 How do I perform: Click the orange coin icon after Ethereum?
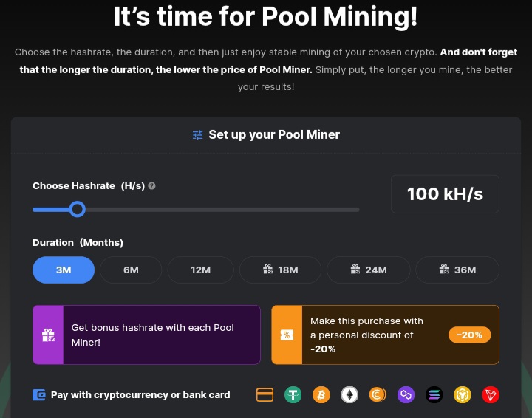[x=378, y=395]
